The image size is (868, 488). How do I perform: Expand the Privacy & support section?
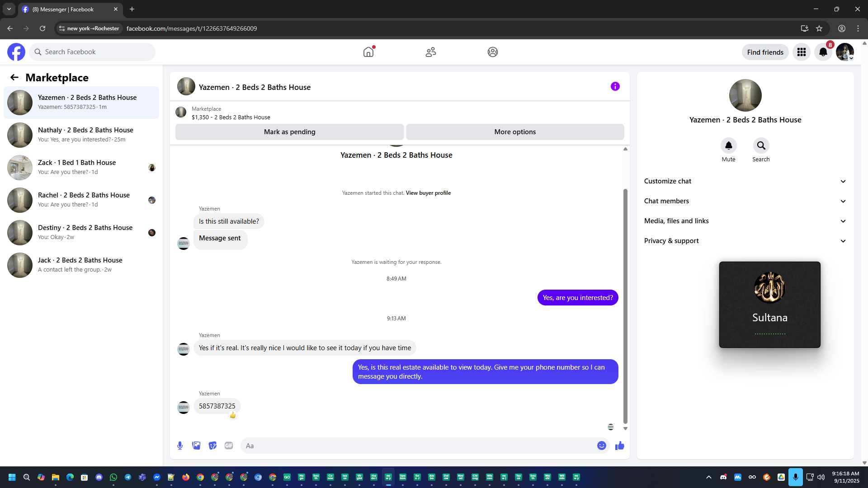click(745, 241)
